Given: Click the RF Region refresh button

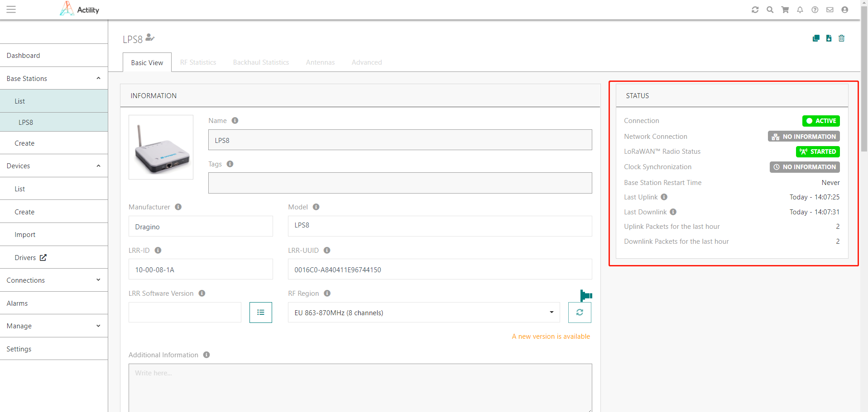Looking at the screenshot, I should coord(580,313).
